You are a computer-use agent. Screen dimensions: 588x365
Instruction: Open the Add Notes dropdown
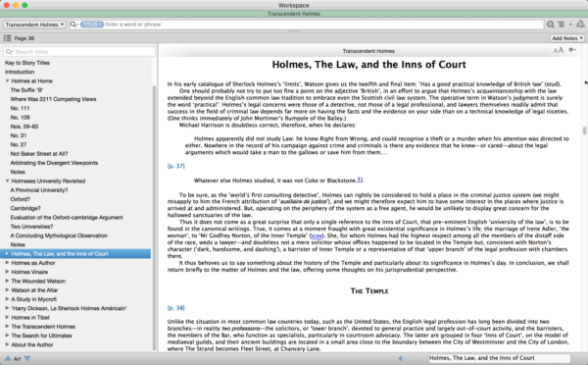coord(567,38)
